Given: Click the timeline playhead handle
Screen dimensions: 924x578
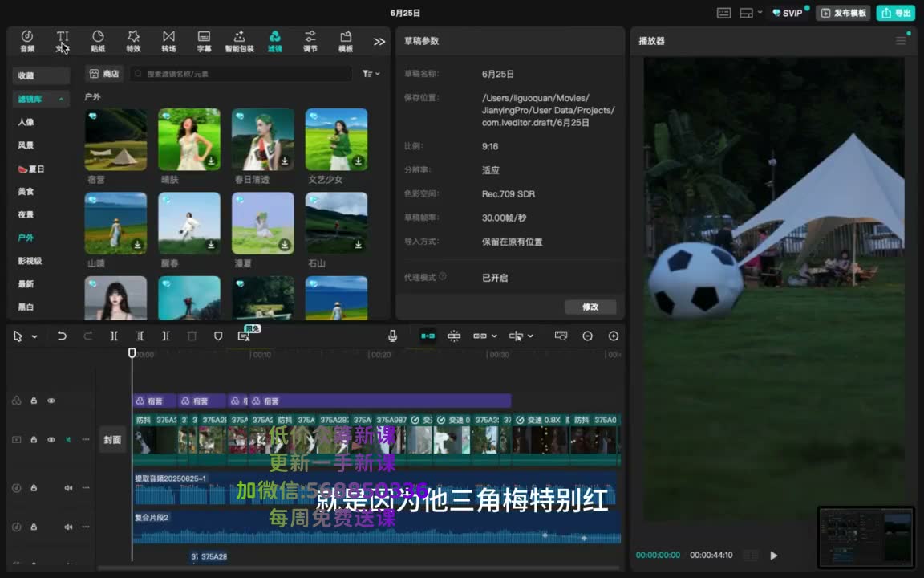Looking at the screenshot, I should point(132,352).
